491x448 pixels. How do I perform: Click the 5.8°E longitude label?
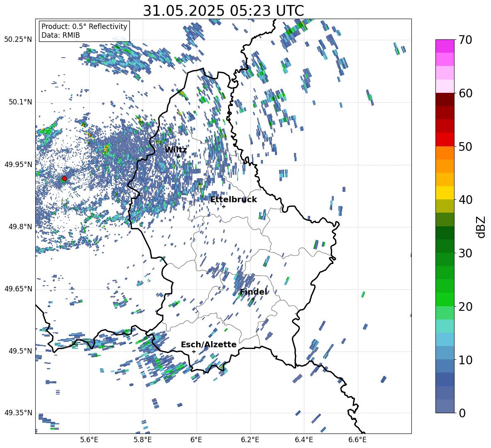143,440
